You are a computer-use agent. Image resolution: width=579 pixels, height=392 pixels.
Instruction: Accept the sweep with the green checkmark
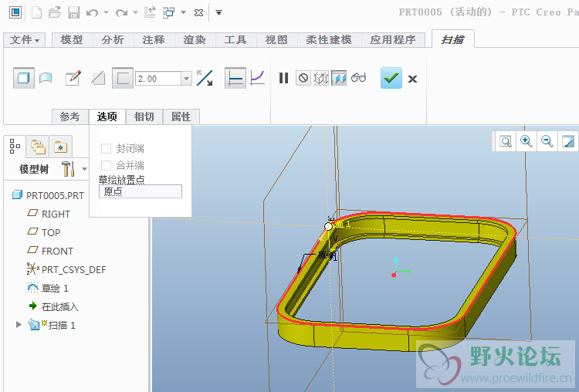[391, 78]
